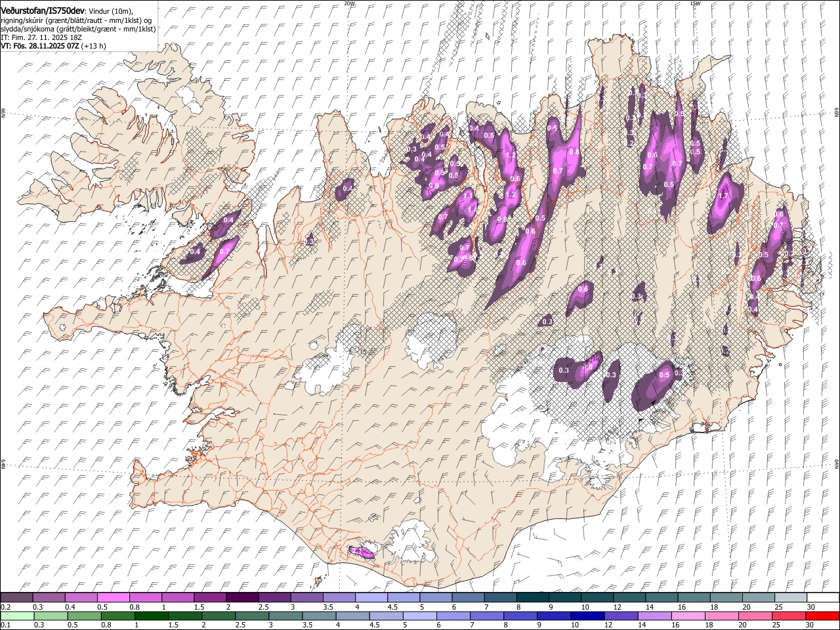Pick the bright red 30 rain legend swatch
Screen dimensions: 840x630
click(822, 616)
